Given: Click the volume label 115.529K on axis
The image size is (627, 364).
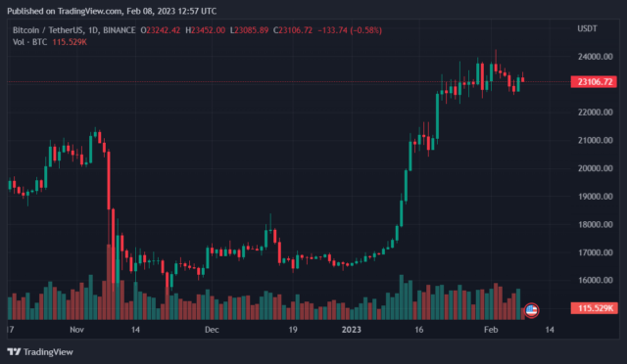Looking at the screenshot, I should (594, 308).
